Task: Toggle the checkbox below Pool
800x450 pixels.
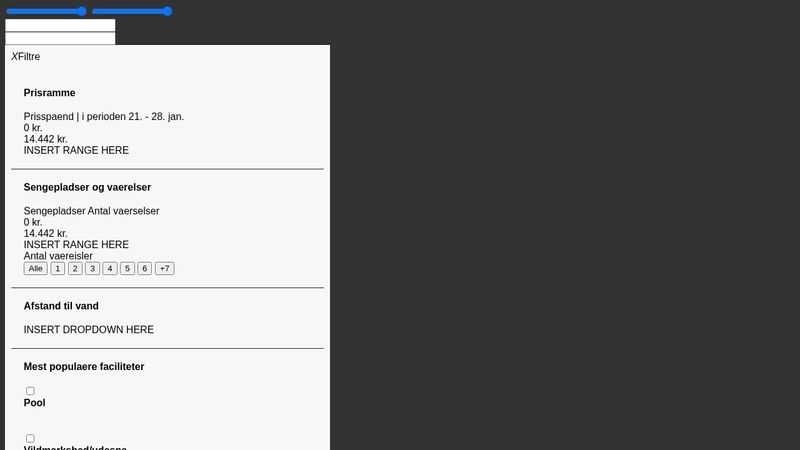Action: point(30,438)
